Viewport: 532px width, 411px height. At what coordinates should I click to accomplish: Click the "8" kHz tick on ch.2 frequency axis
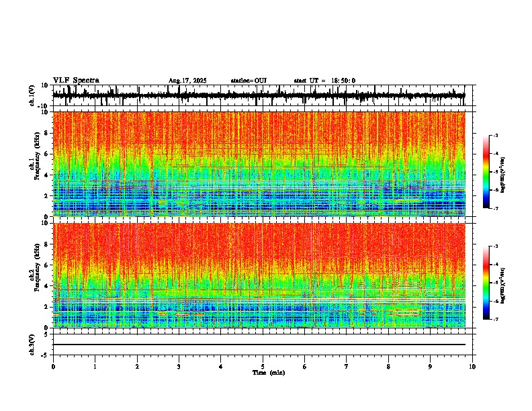47,244
